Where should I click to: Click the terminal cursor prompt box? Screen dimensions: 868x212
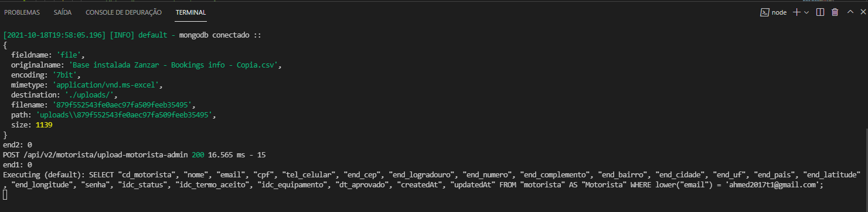(5, 193)
